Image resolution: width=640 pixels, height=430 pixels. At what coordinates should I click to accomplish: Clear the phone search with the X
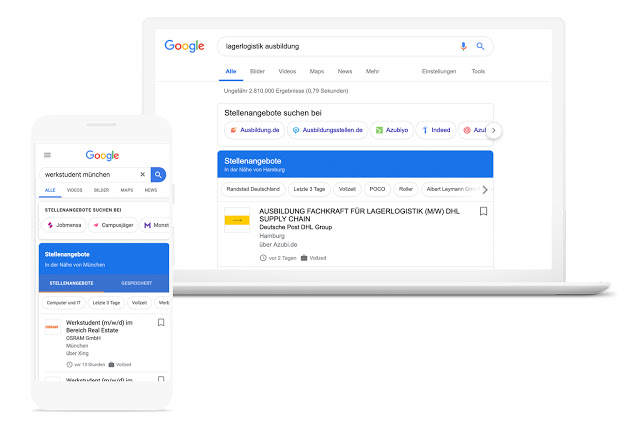point(142,174)
